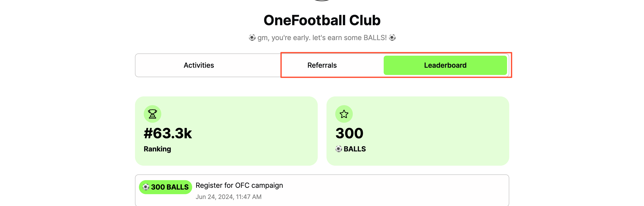Click the 'Ranking' label text
The width and height of the screenshot is (644, 206).
(157, 149)
